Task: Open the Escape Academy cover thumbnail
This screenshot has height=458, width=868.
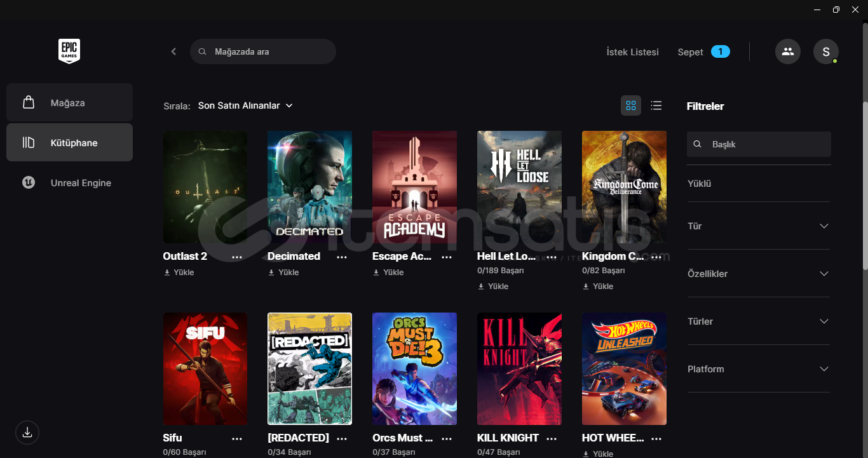Action: coord(414,187)
